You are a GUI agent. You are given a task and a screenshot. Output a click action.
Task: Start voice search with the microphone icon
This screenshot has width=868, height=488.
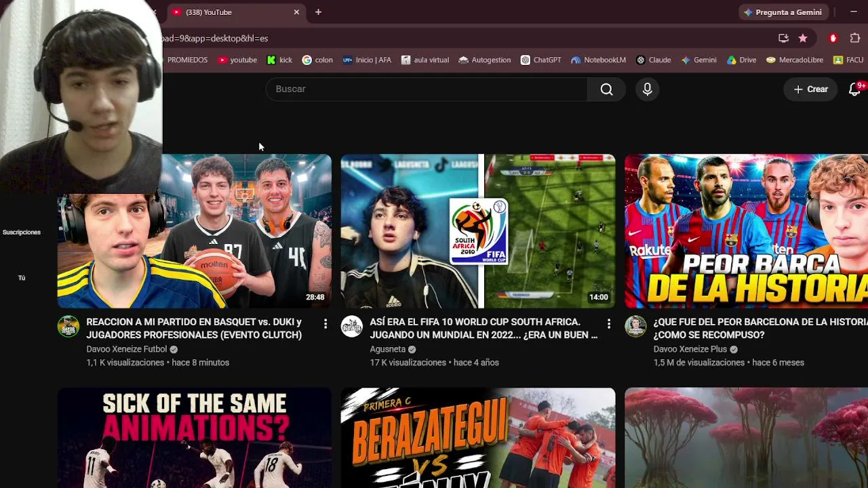point(648,89)
